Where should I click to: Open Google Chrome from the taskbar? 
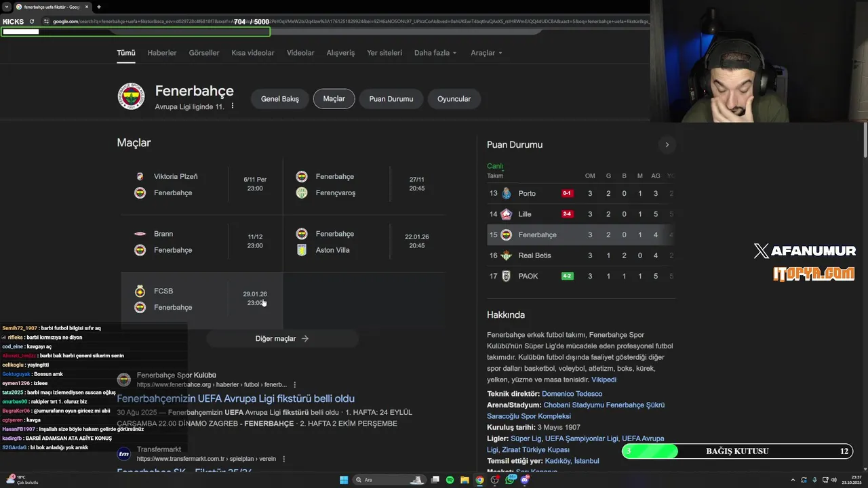480,480
